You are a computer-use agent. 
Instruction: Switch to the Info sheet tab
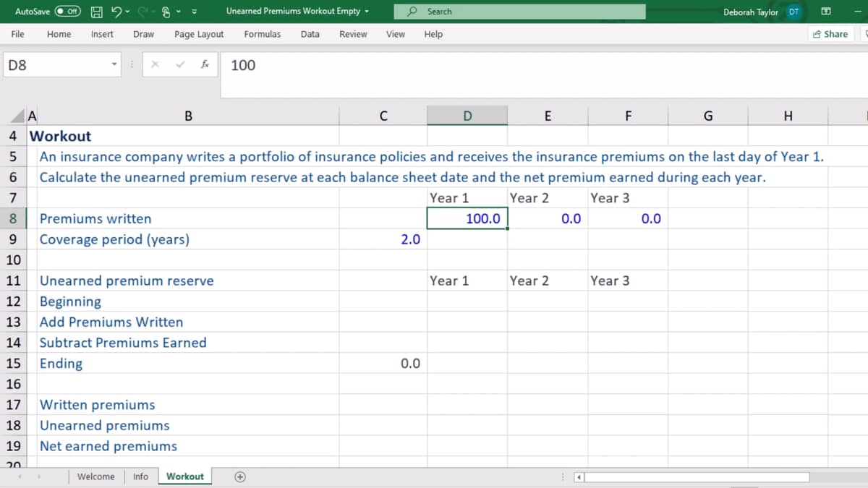point(140,476)
